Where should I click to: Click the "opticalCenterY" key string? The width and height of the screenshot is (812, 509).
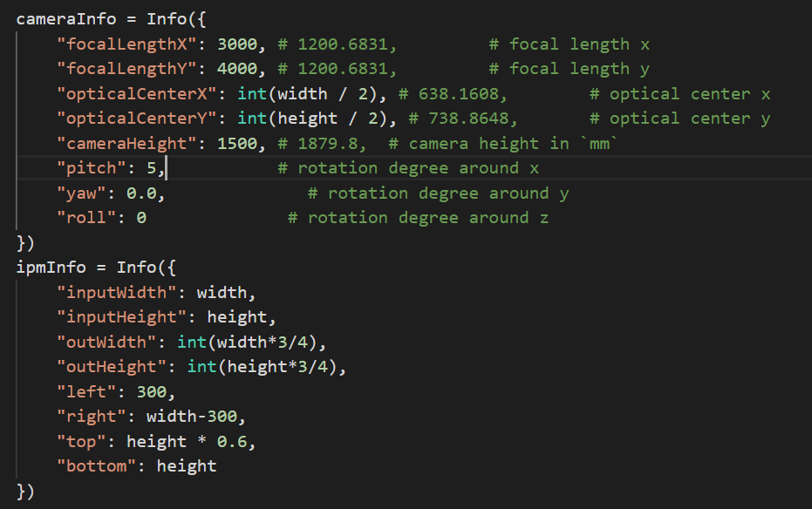[x=137, y=119]
